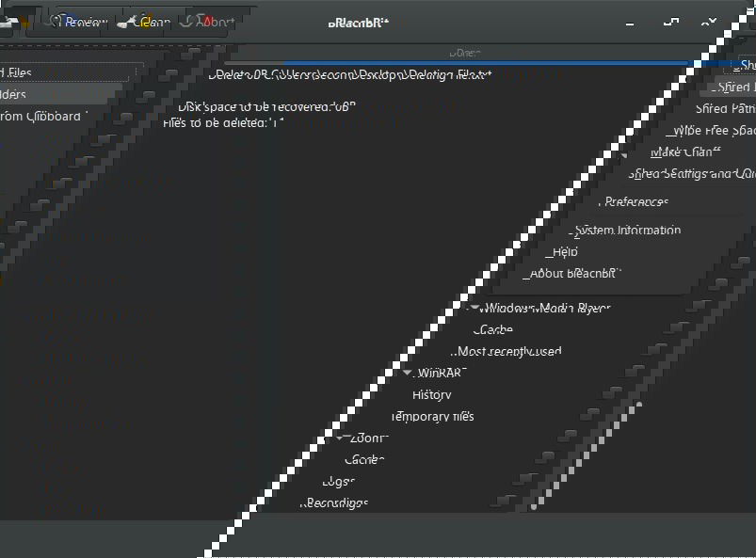Collapse the Windows Media Player tree group

pyautogui.click(x=475, y=308)
